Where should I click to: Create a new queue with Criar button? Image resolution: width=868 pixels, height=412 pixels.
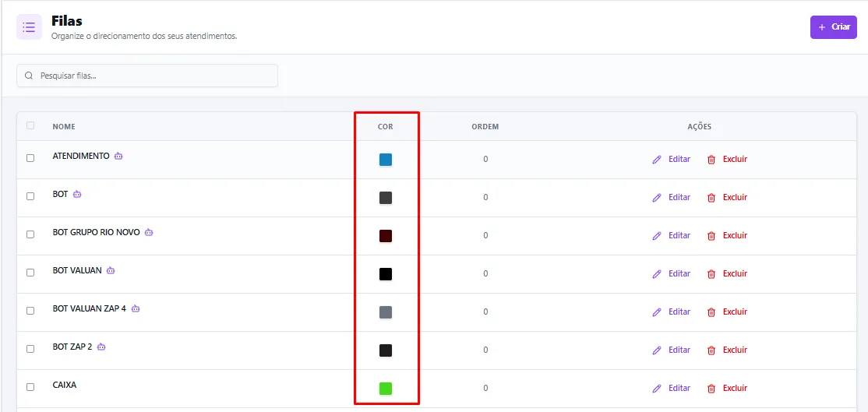click(833, 27)
